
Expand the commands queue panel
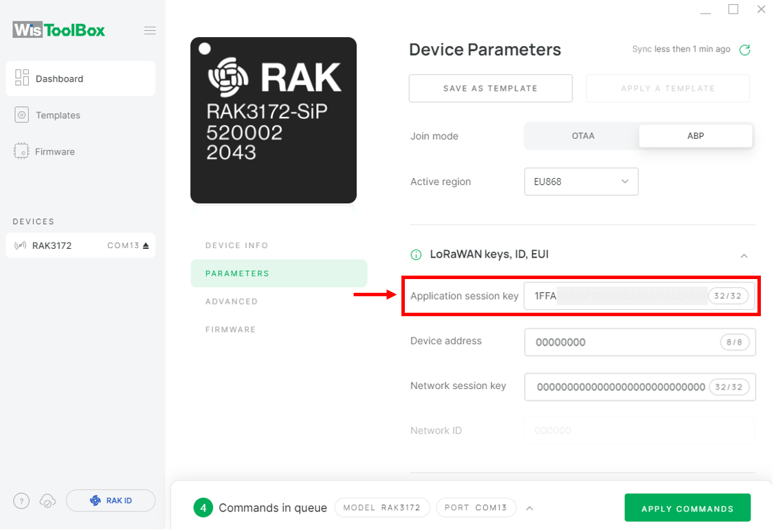pyautogui.click(x=529, y=508)
